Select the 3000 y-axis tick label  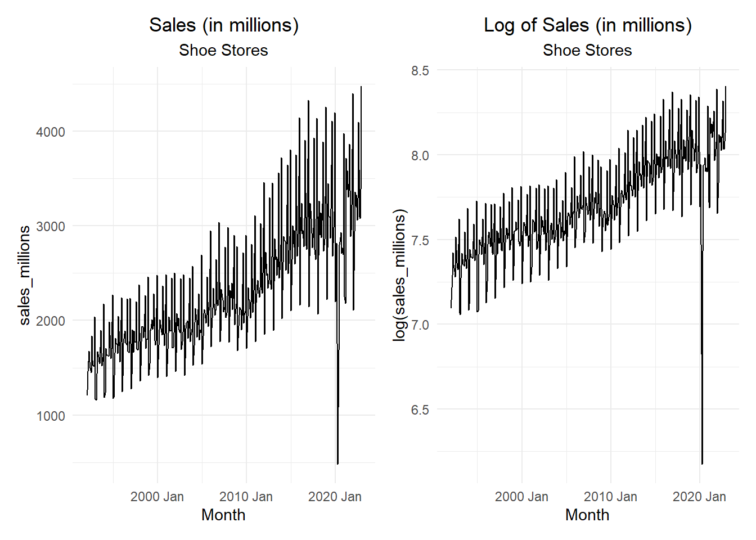[x=51, y=227]
